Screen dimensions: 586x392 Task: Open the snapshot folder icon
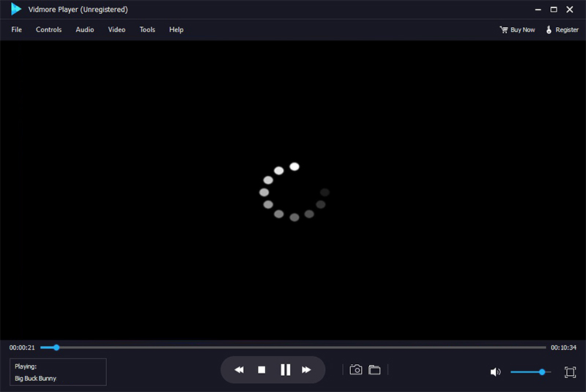(x=374, y=370)
